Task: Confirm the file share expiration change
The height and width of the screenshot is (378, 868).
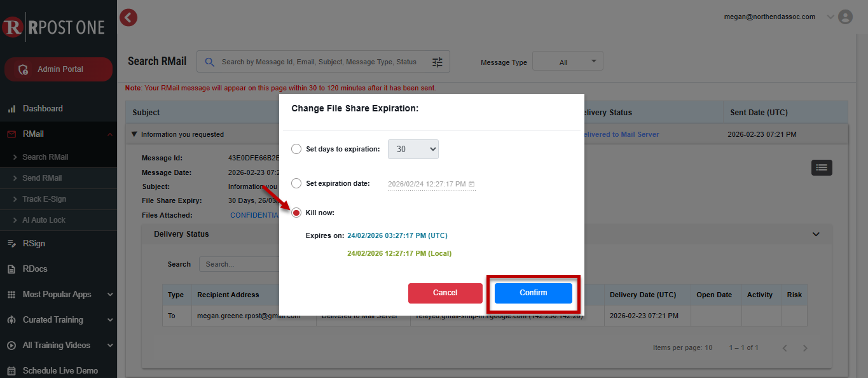Action: (533, 293)
